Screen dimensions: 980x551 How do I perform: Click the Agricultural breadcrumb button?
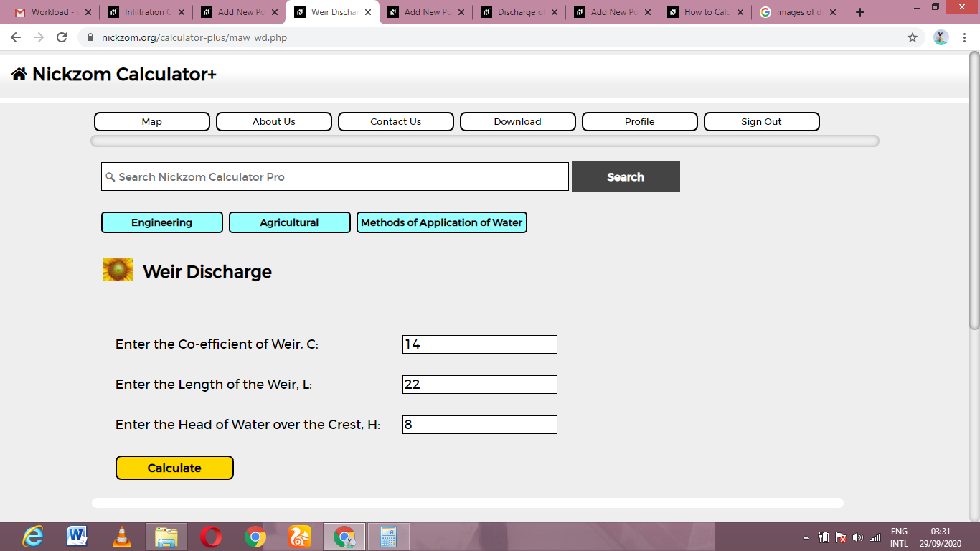[x=290, y=222]
